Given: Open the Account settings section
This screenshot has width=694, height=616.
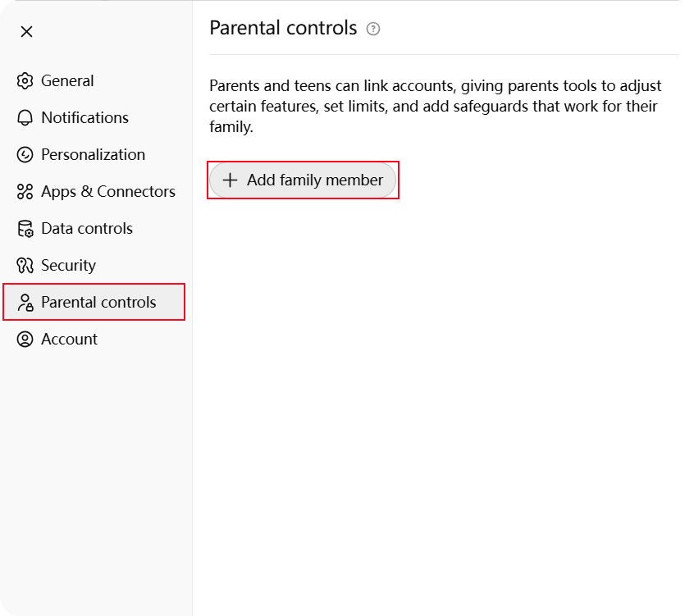Looking at the screenshot, I should 69,339.
